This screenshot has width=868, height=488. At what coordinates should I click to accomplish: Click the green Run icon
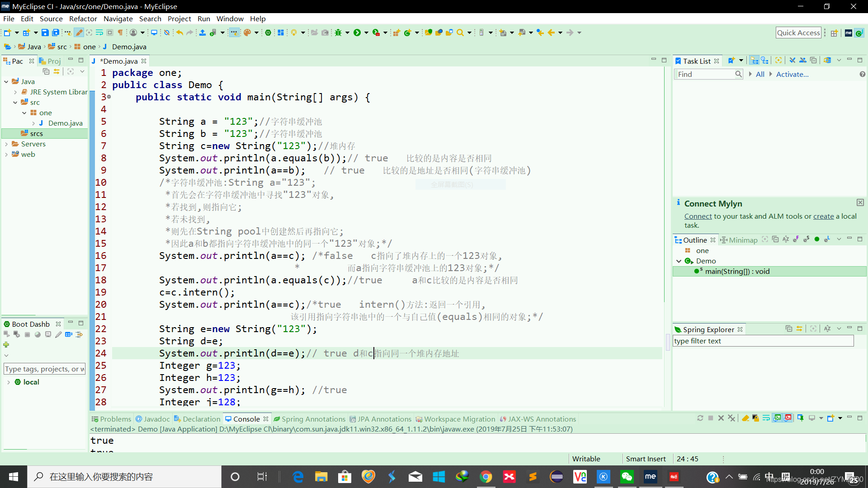[357, 33]
